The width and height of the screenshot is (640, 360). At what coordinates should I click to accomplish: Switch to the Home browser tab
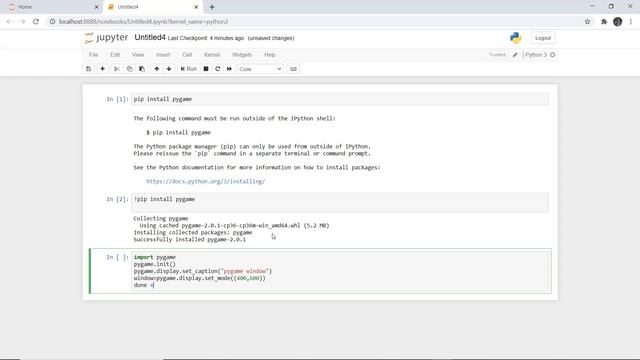coord(52,7)
